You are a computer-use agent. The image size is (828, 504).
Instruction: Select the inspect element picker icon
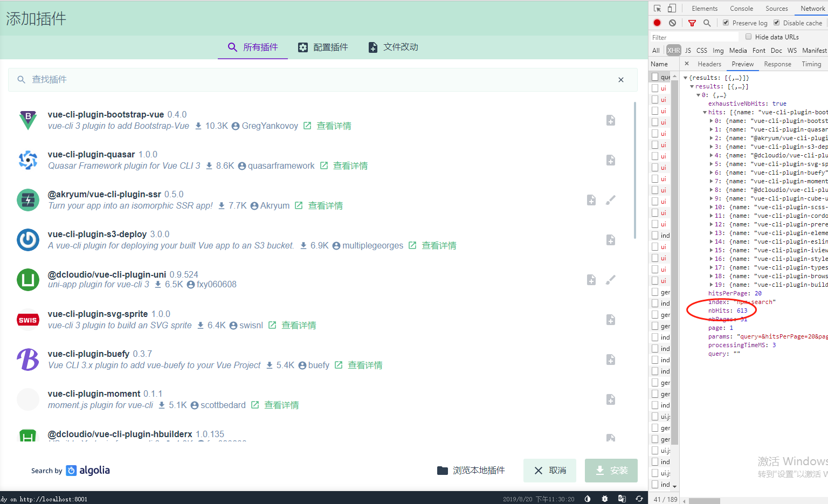pyautogui.click(x=657, y=8)
